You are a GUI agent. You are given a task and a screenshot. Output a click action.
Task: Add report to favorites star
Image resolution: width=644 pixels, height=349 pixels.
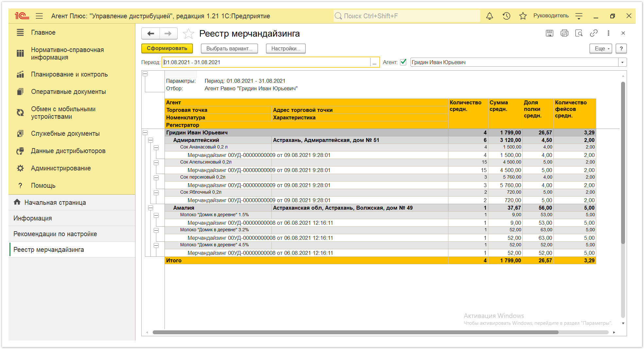point(188,33)
